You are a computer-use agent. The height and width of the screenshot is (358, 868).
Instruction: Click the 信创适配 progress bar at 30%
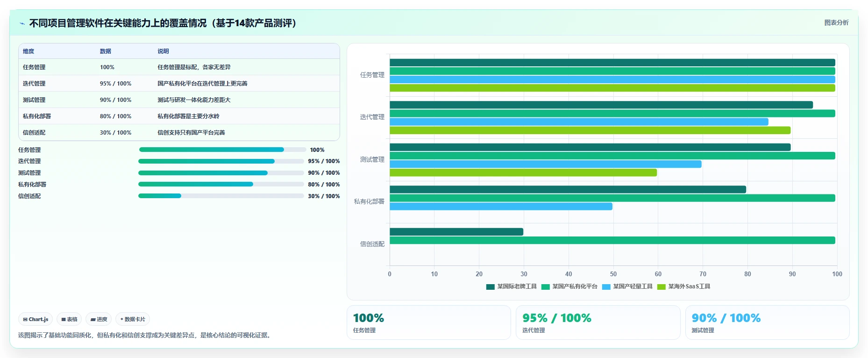coord(221,196)
